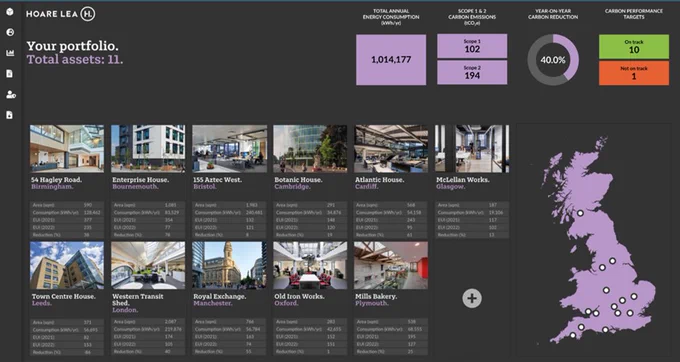
Task: Click the Glasgow city label
Action: (451, 187)
